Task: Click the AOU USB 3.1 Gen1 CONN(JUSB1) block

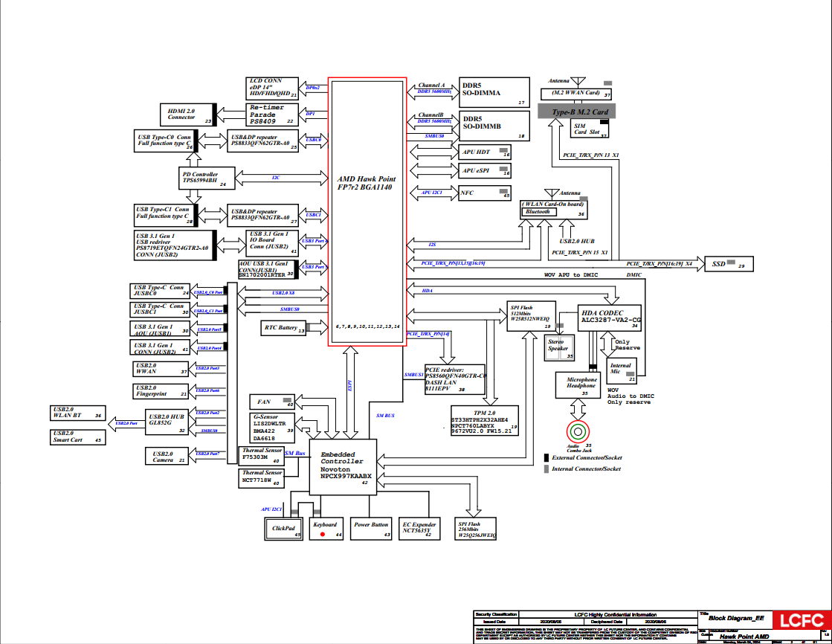Action: [268, 270]
